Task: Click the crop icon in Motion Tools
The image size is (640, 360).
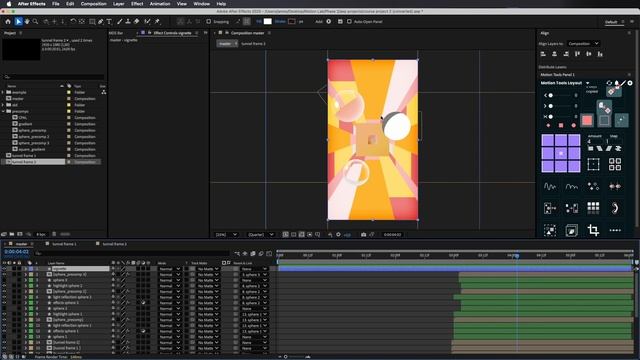Action: pyautogui.click(x=593, y=230)
